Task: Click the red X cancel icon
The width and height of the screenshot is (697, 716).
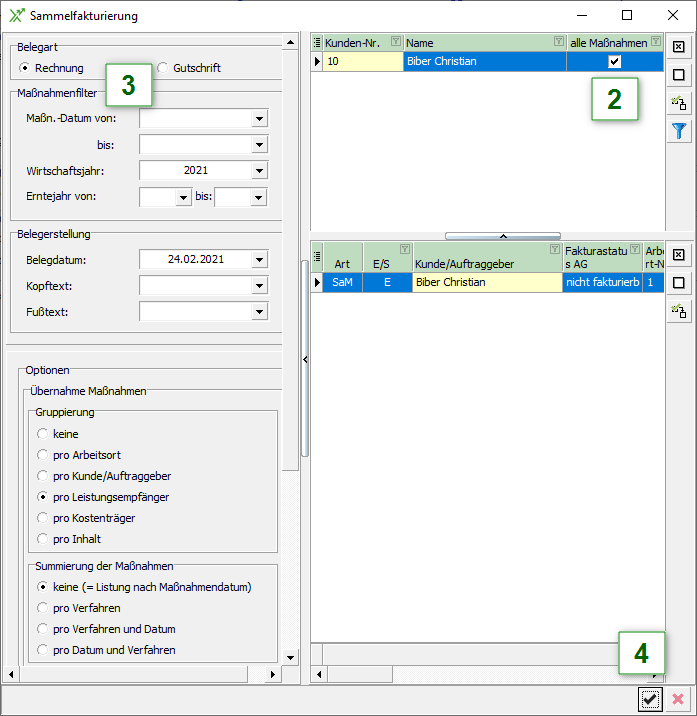Action: point(678,700)
